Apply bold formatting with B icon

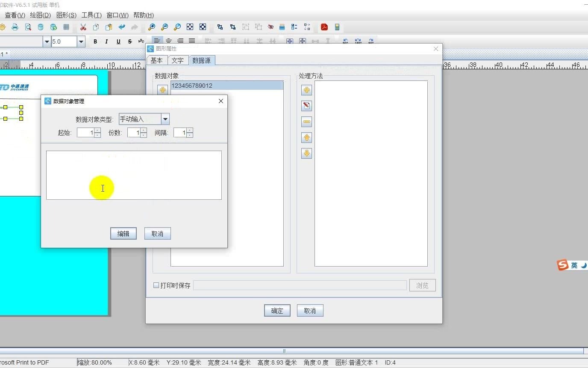(x=95, y=42)
